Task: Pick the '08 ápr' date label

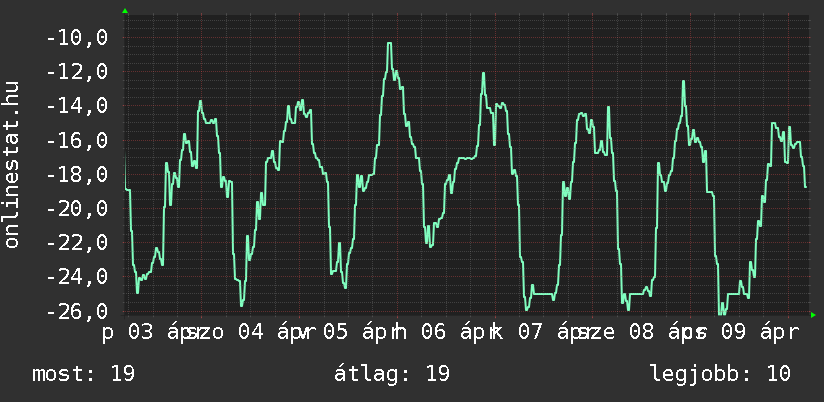Action: tap(647, 332)
